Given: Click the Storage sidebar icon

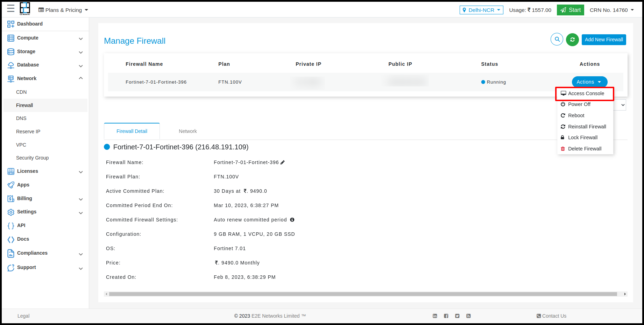Looking at the screenshot, I should coord(11,51).
